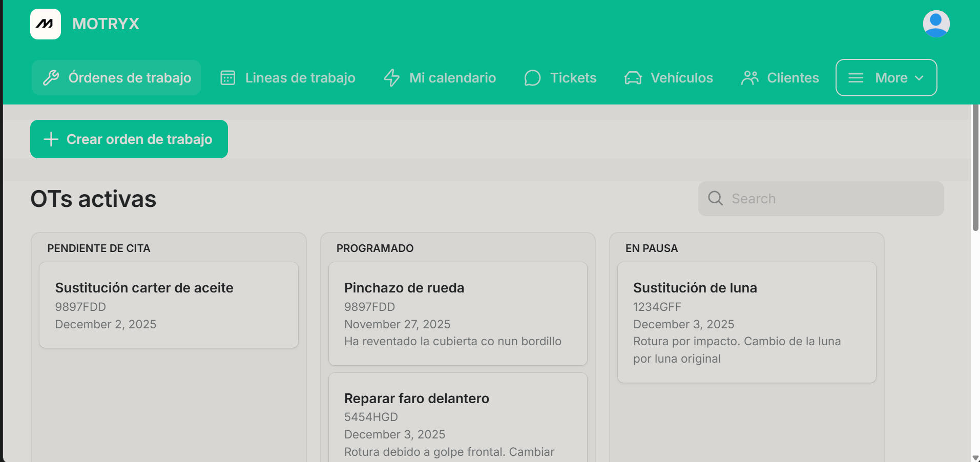Click the plus icon on create button
The width and height of the screenshot is (980, 462).
[51, 139]
